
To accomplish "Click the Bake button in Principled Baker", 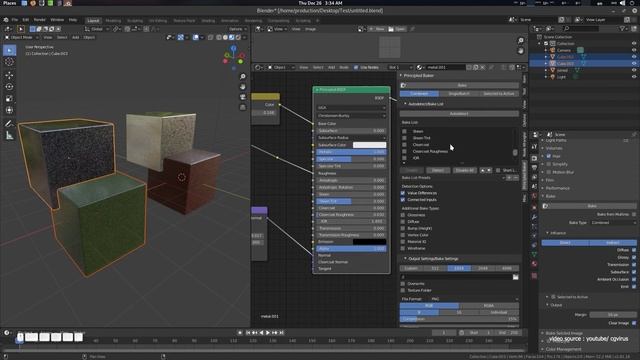I will [459, 85].
